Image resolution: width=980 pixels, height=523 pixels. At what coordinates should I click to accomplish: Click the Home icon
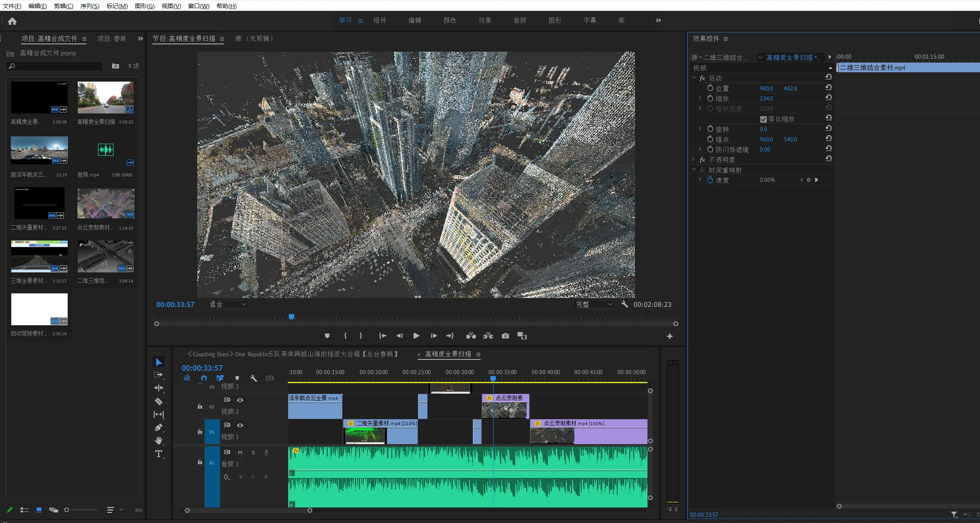click(x=12, y=21)
